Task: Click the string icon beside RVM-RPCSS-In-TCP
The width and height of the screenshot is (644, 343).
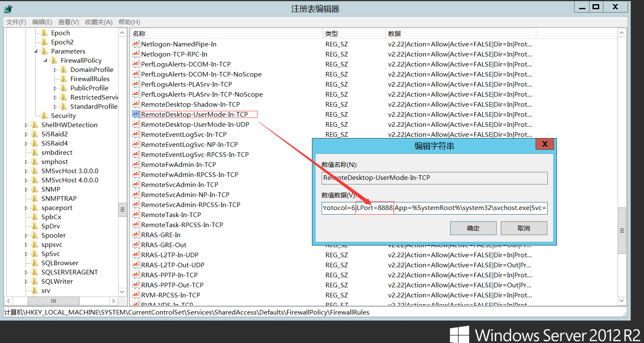Action: 136,295
